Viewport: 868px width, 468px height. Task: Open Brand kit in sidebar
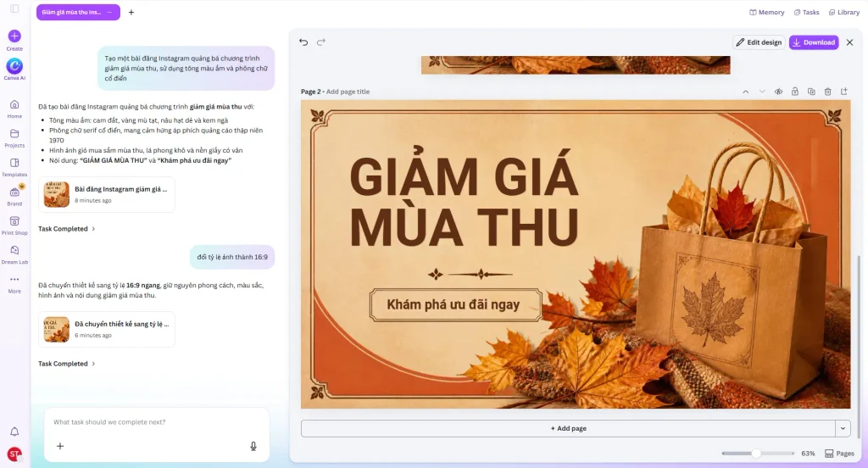point(14,197)
